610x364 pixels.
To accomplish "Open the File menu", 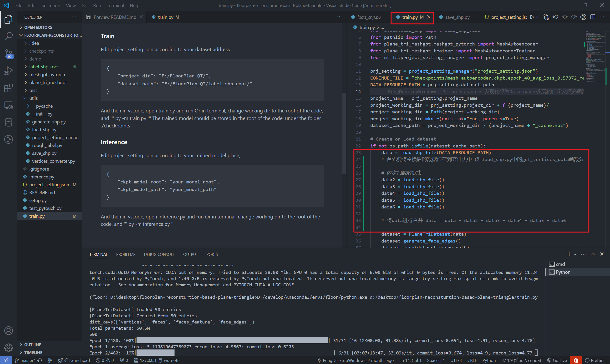I will 19,5.
